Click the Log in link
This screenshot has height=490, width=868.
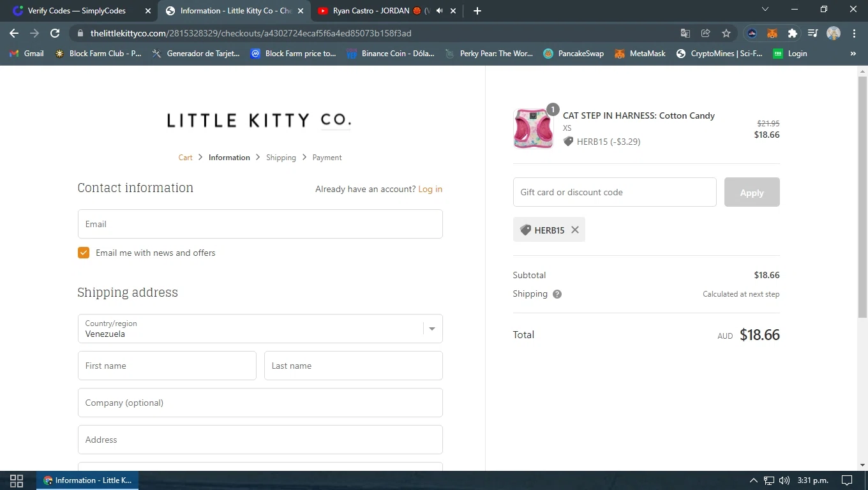tap(430, 189)
